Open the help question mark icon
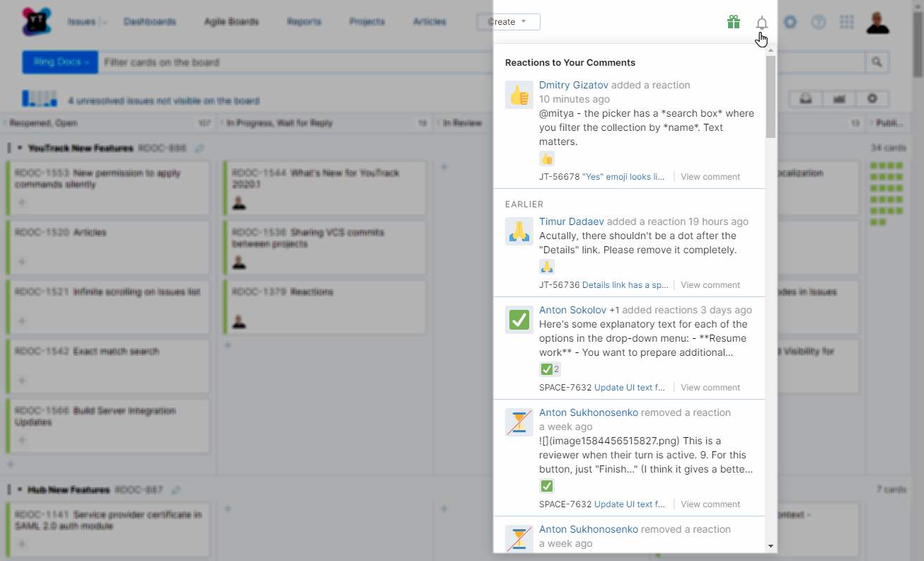This screenshot has height=561, width=924. 819,22
